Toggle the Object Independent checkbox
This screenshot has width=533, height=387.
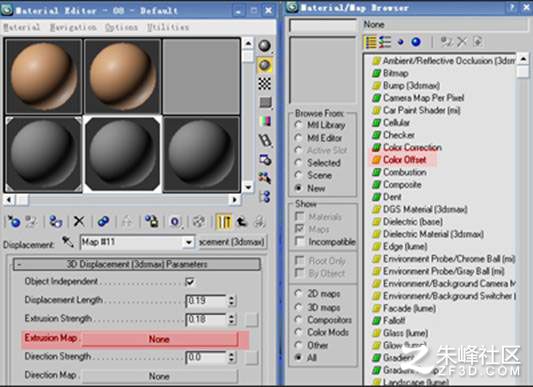(190, 282)
